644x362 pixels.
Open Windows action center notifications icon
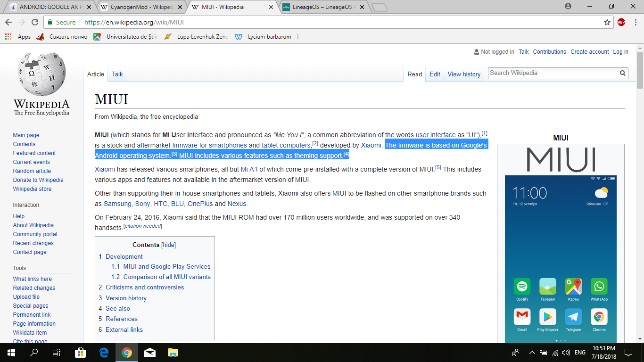coord(628,352)
